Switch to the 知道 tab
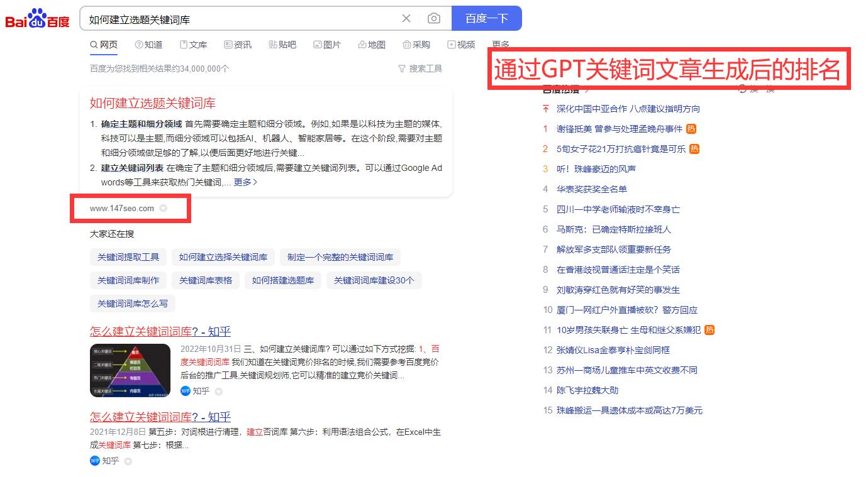This screenshot has width=868, height=477. [x=148, y=45]
